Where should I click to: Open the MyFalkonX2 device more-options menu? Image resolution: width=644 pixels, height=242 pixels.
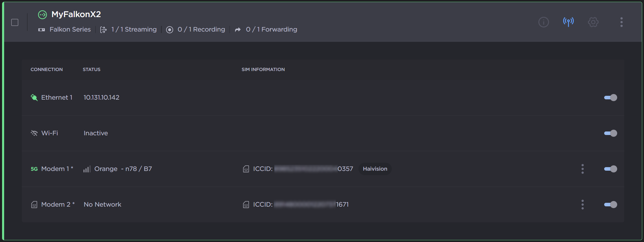click(621, 22)
